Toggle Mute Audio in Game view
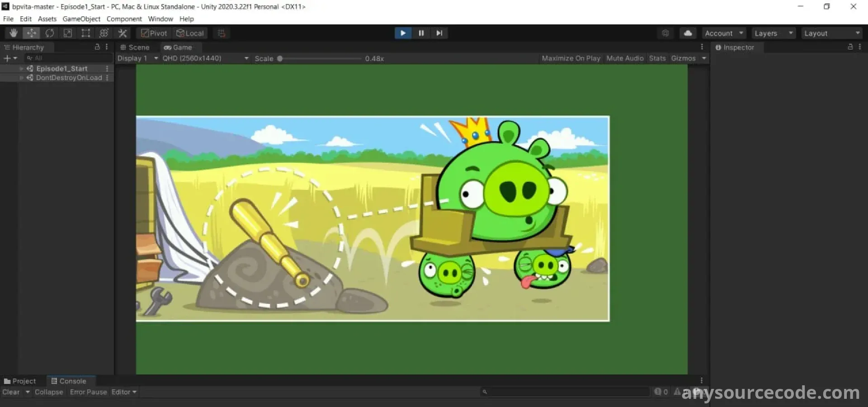The image size is (868, 407). (x=625, y=58)
